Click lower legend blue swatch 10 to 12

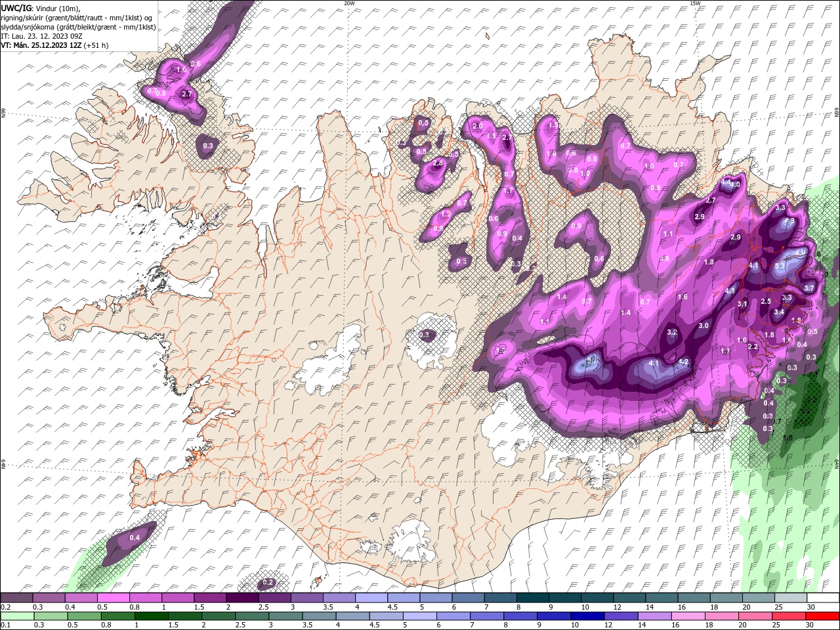586,616
